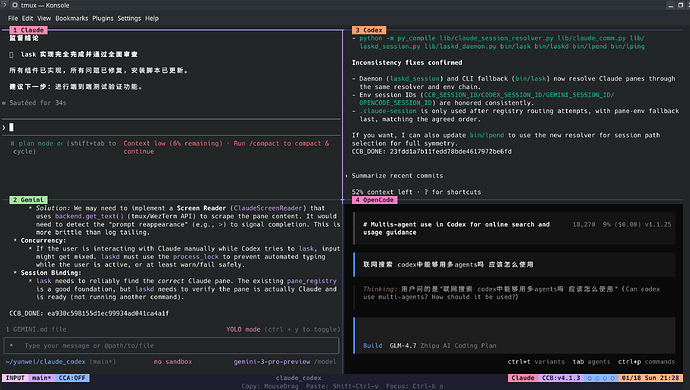Click 'process_lock' in Gemini pane
The height and width of the screenshot is (390, 690).
pyautogui.click(x=195, y=257)
